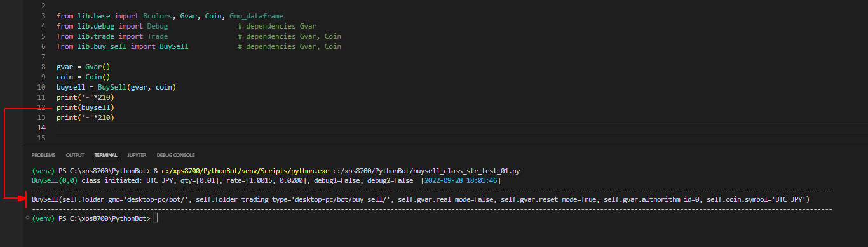Click the '# dependencies Gvar' comment on line 4
868x247 pixels.
[x=277, y=26]
